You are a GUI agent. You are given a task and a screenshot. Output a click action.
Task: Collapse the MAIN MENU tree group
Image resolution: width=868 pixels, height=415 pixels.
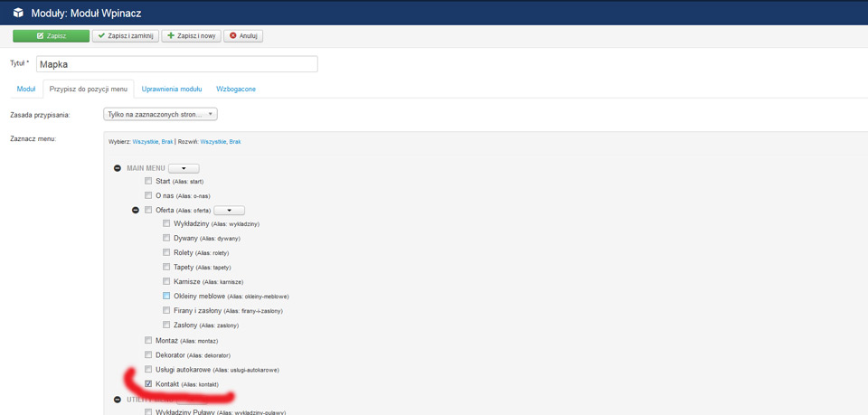pos(118,168)
